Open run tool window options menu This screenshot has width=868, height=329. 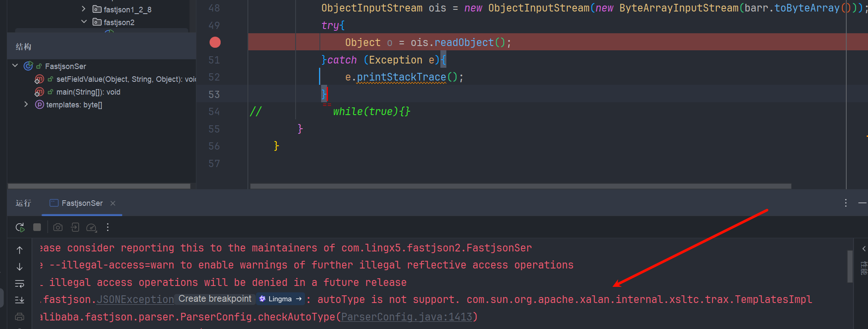(846, 203)
